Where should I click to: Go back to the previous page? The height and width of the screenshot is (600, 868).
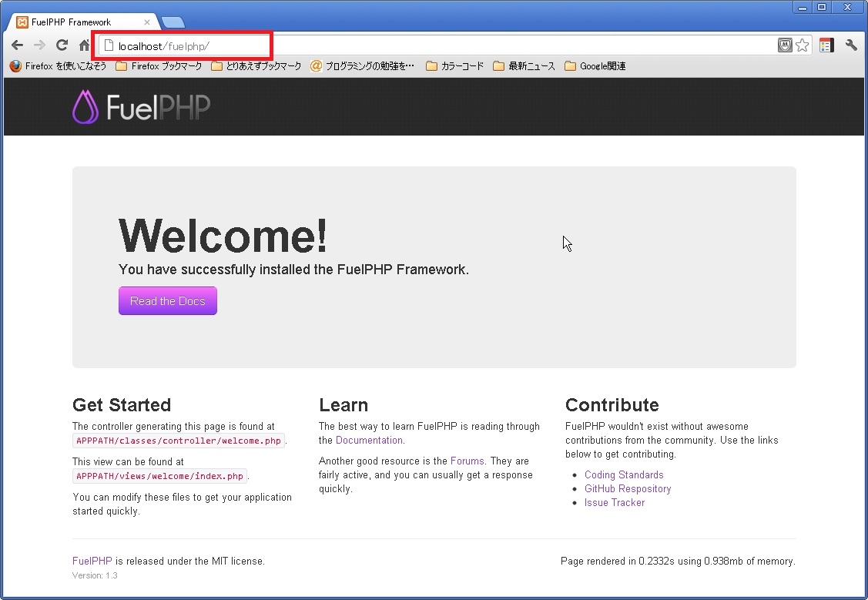pyautogui.click(x=17, y=45)
